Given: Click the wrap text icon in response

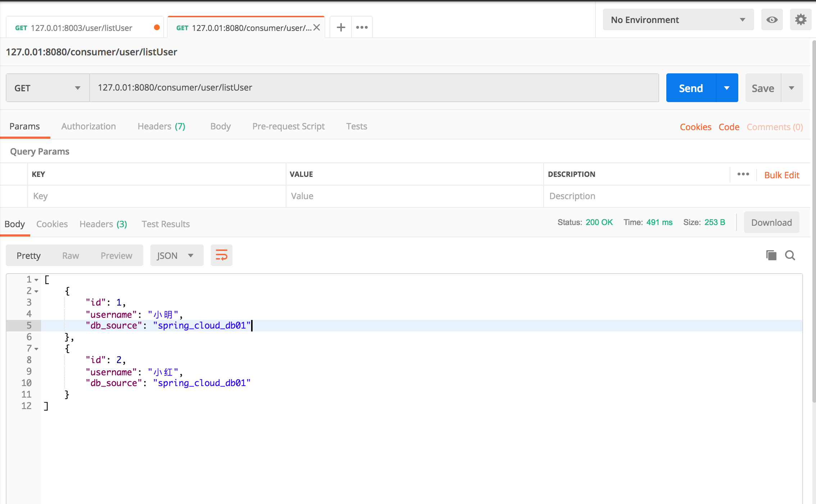Looking at the screenshot, I should (x=222, y=255).
